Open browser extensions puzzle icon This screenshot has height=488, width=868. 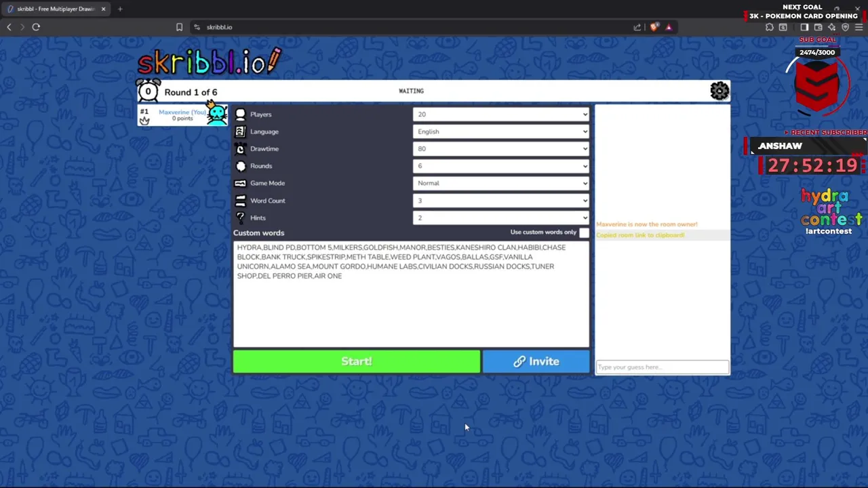click(770, 27)
